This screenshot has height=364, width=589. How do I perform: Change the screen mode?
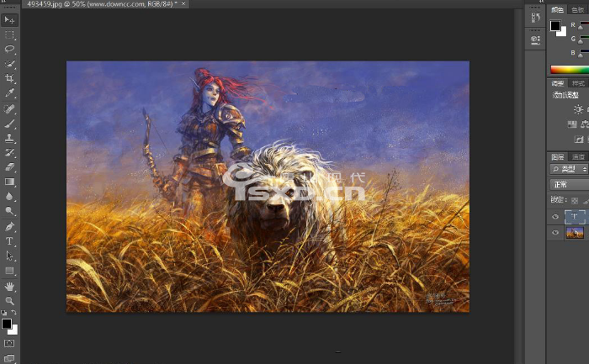point(9,357)
